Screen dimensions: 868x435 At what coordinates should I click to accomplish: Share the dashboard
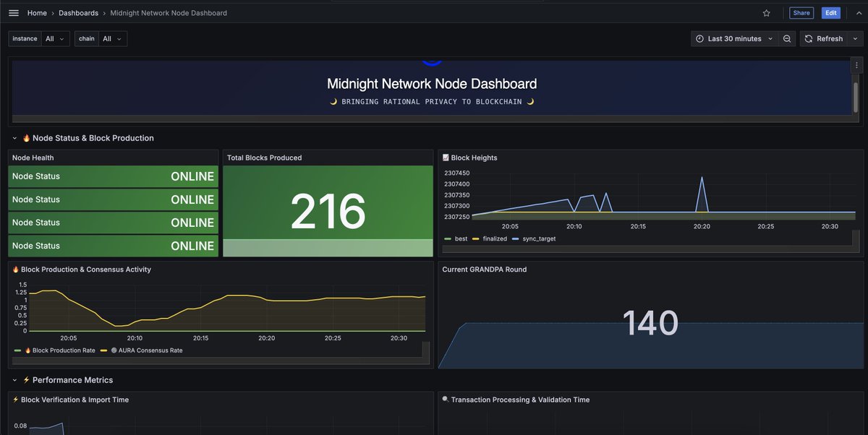coord(801,12)
